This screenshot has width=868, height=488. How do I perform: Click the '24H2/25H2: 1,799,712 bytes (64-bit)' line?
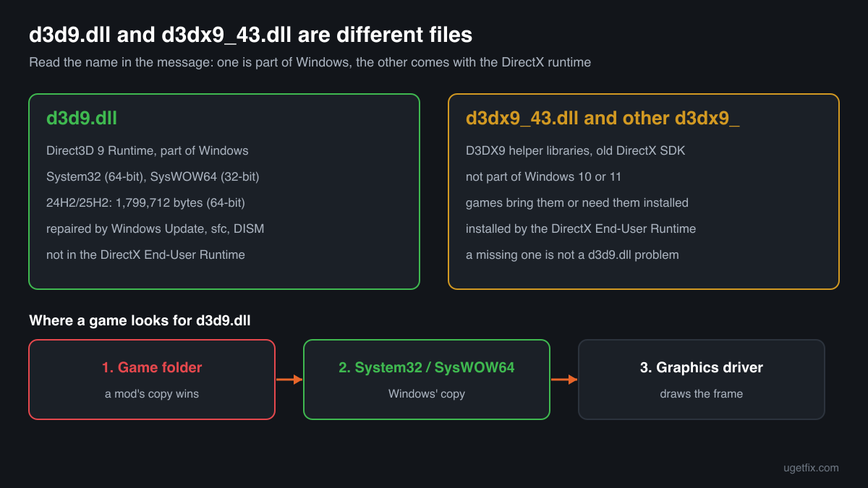tap(145, 203)
